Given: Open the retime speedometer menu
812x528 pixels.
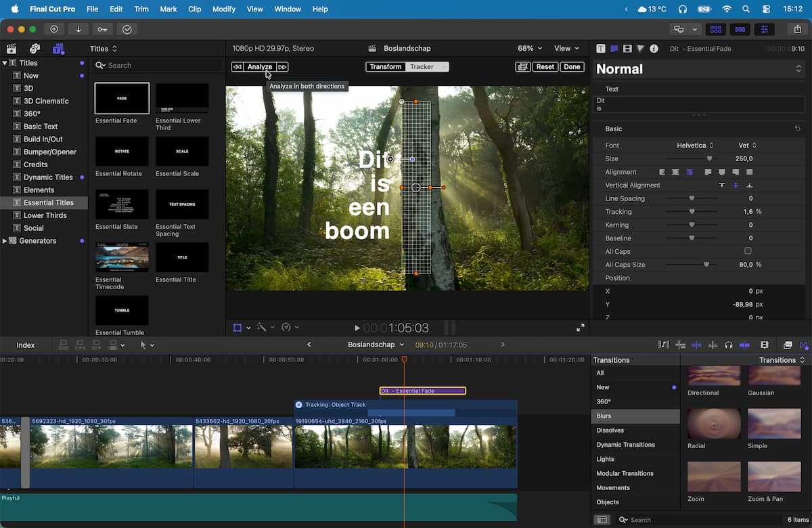Looking at the screenshot, I should pyautogui.click(x=290, y=328).
